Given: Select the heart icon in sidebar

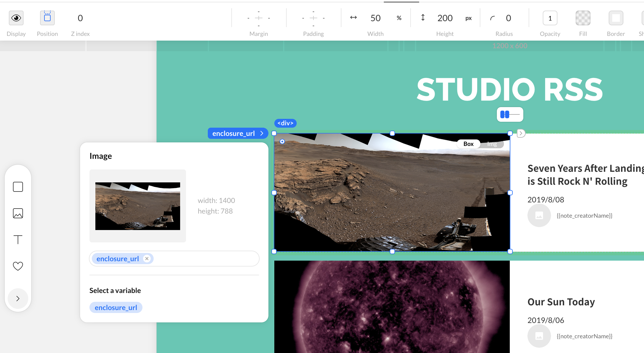Looking at the screenshot, I should tap(18, 266).
